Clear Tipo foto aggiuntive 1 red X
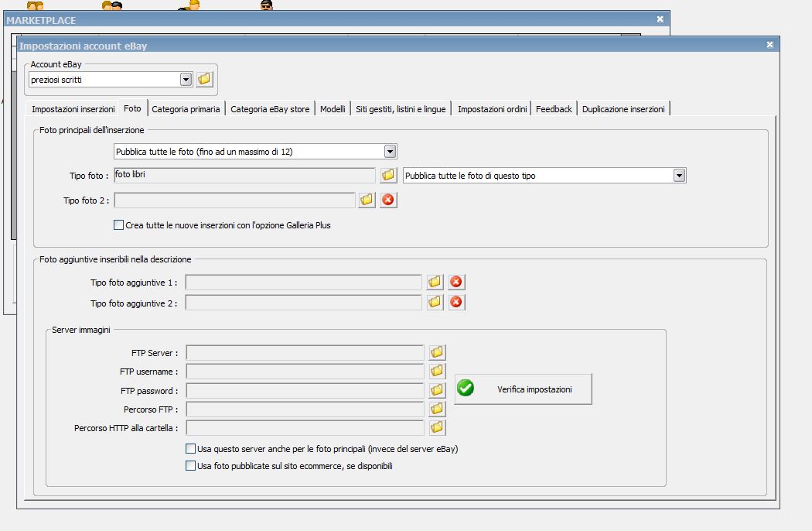The height and width of the screenshot is (531, 812). click(x=455, y=282)
